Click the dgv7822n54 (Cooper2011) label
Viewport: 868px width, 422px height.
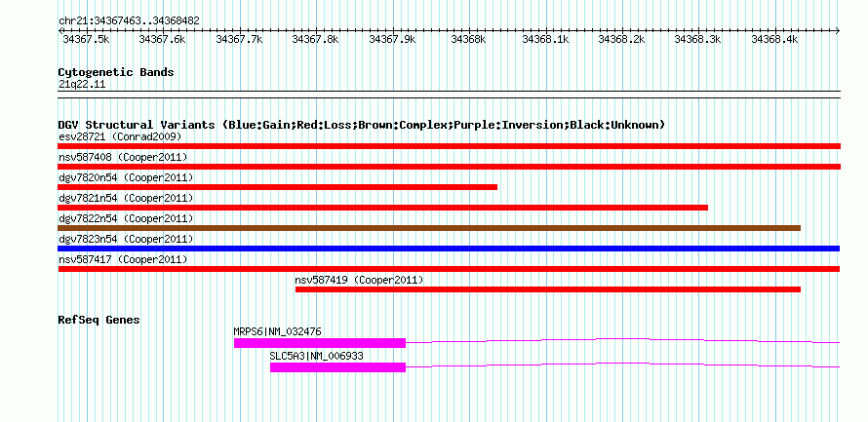coord(126,218)
